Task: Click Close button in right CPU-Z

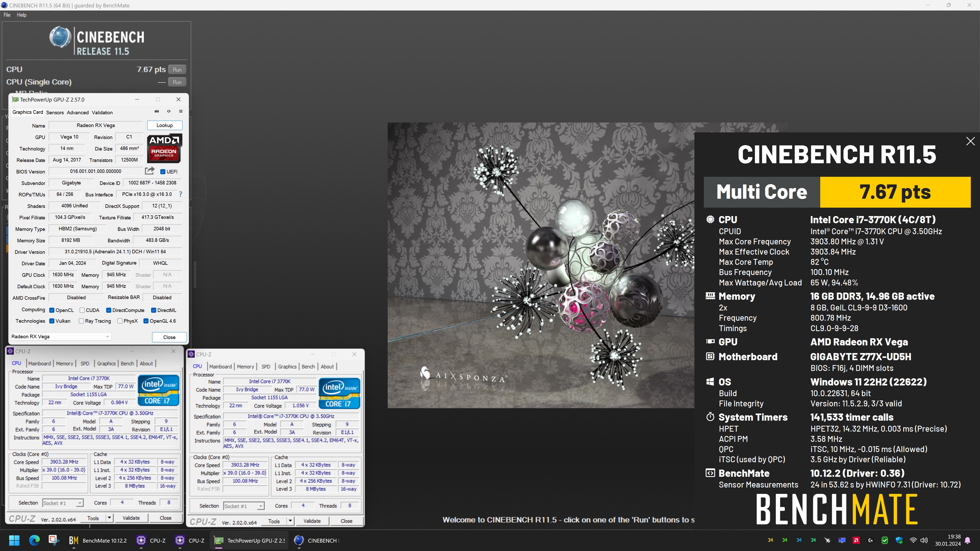Action: click(x=346, y=521)
